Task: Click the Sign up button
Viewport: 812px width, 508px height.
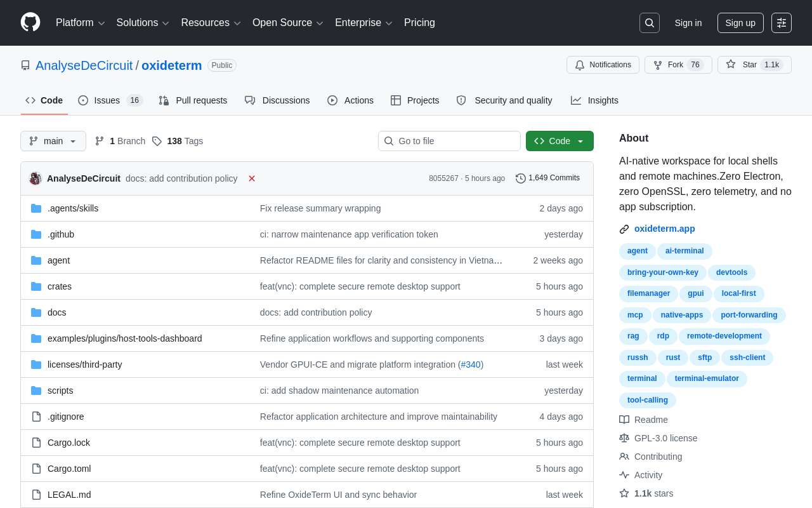Action: click(740, 23)
